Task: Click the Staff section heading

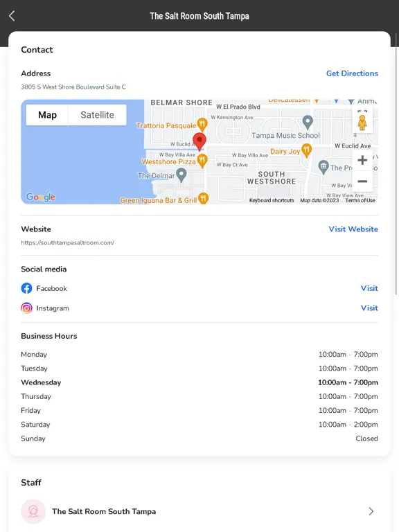Action: click(31, 482)
